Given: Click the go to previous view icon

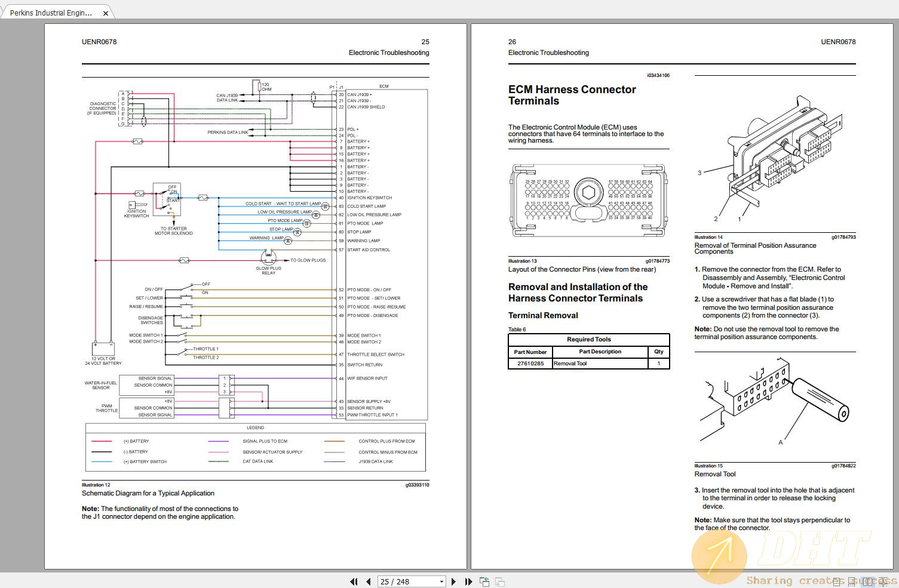Looking at the screenshot, I should 484,581.
